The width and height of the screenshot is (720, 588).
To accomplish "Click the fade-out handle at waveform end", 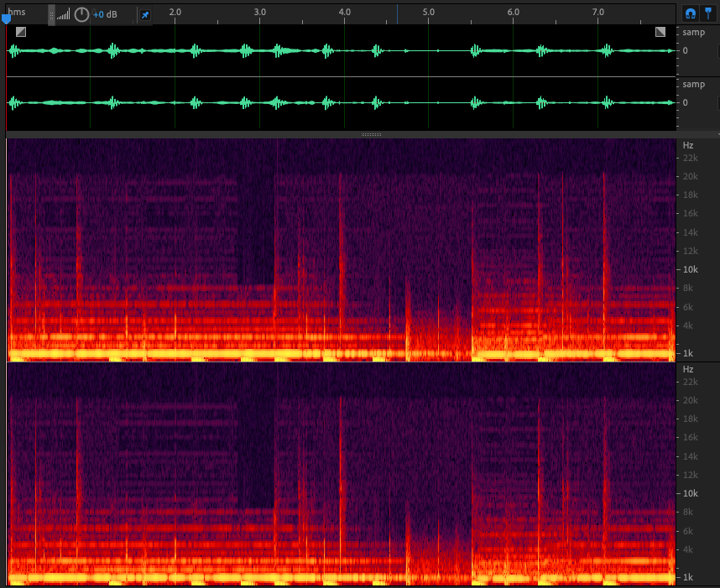I will pos(660,32).
